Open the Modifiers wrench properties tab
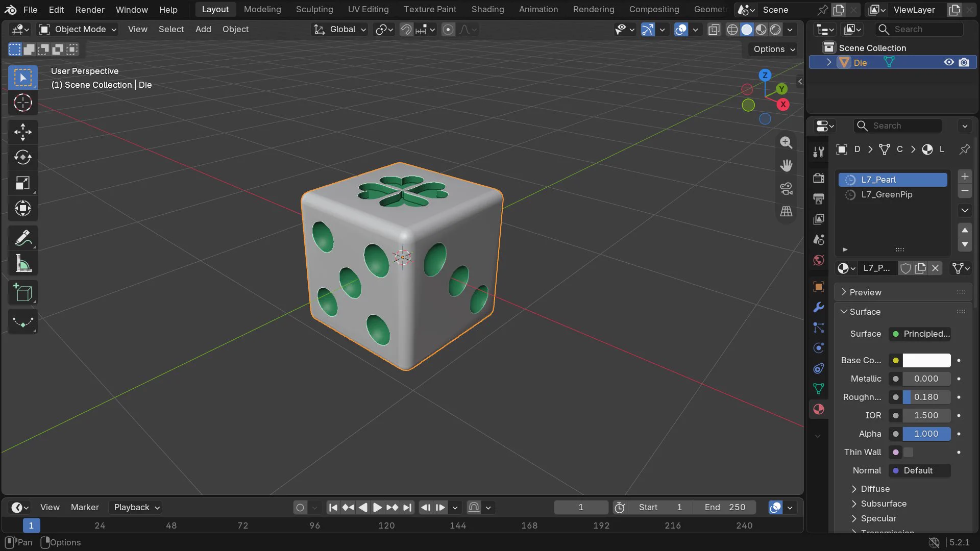Screen dimensions: 980x551 [818, 307]
